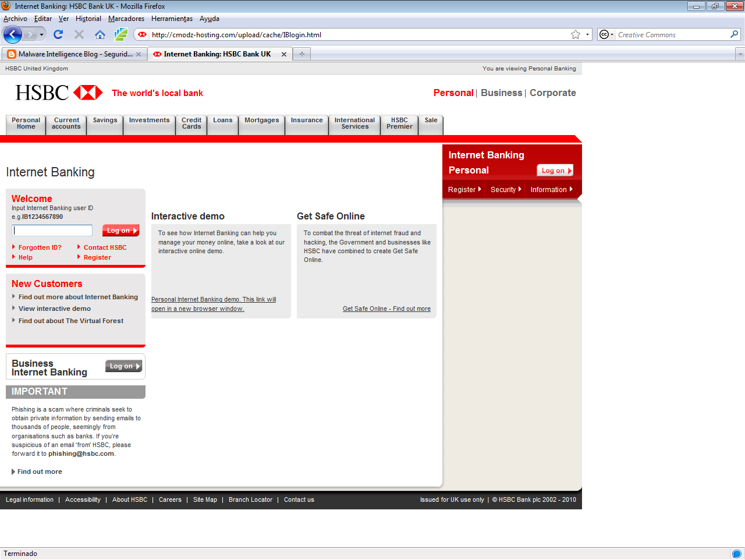Open the International Services tab
The height and width of the screenshot is (560, 745).
(354, 124)
